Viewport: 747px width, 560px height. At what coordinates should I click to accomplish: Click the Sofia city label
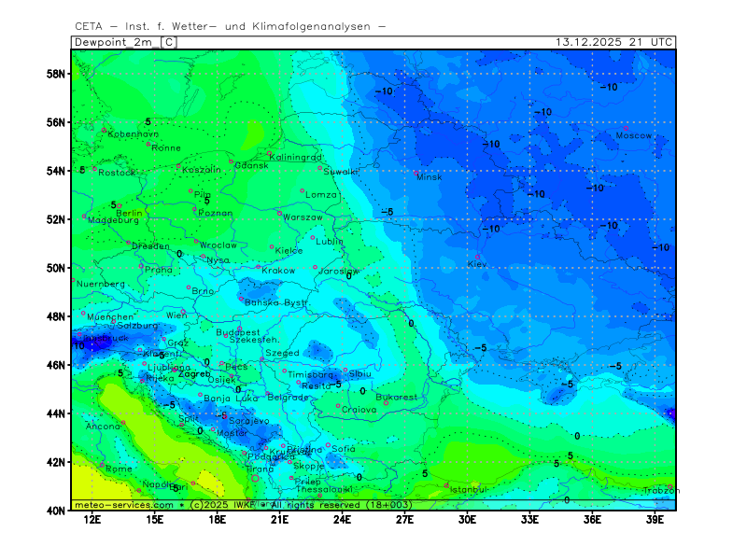point(344,448)
